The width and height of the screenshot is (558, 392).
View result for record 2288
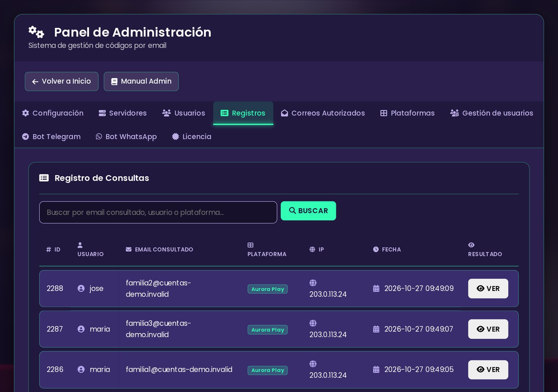[488, 289]
